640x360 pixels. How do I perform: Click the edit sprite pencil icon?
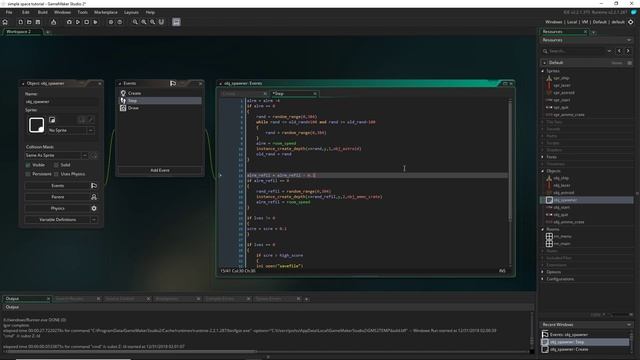coord(91,120)
